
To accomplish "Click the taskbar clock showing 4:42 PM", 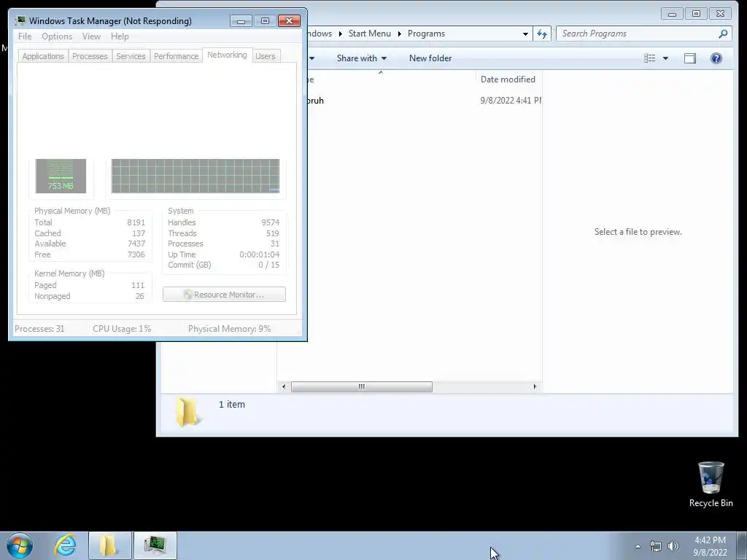I will [x=710, y=546].
